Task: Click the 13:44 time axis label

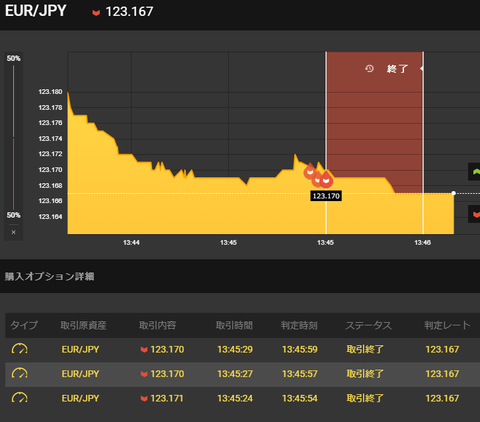Action: click(x=131, y=243)
